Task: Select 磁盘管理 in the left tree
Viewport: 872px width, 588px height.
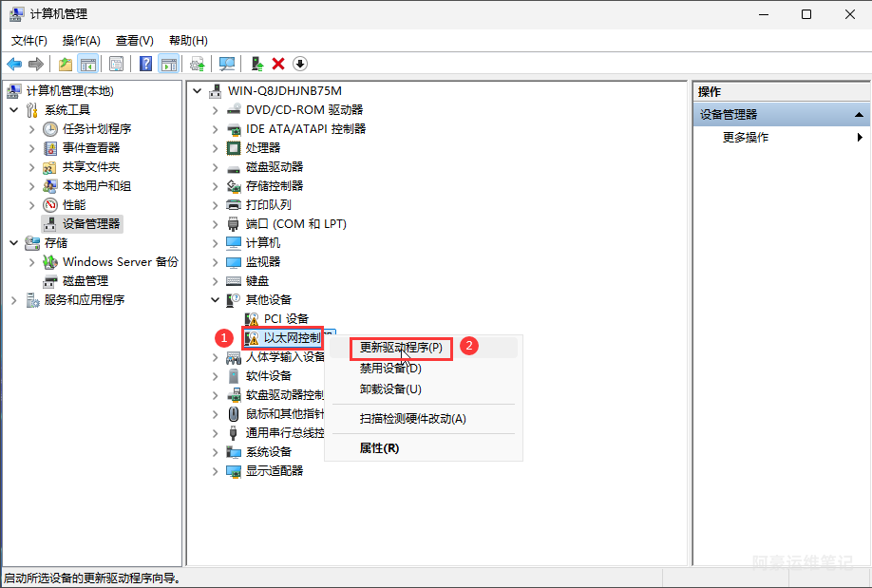Action: 85,281
